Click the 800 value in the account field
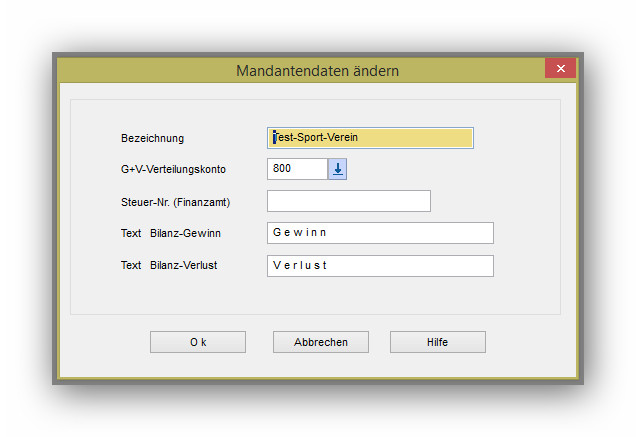This screenshot has width=636, height=437. point(282,169)
